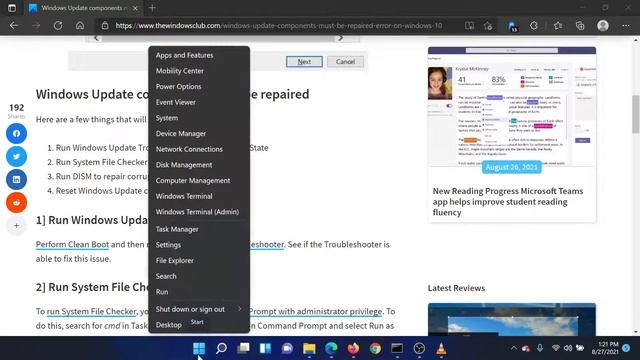
Task: Click microphone icon in system tray
Action: click(x=540, y=348)
